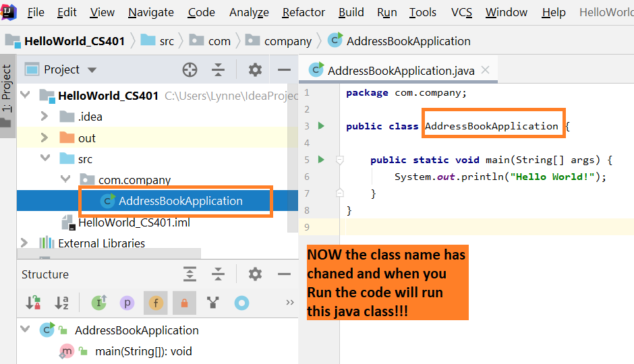The image size is (634, 364).
Task: Toggle show properties in Structure panel
Action: [127, 303]
